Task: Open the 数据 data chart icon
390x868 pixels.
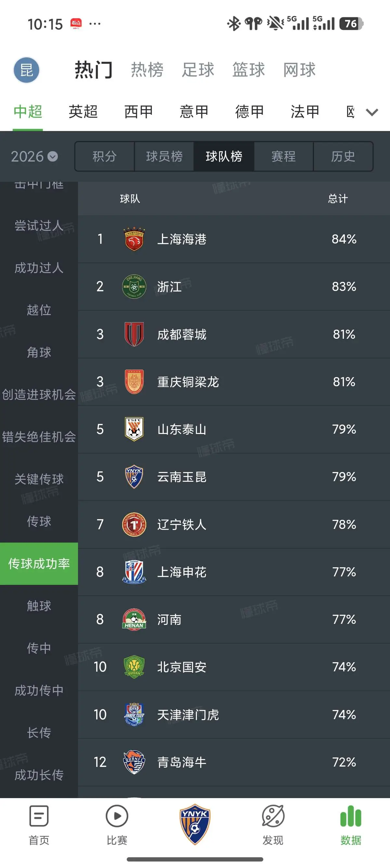Action: 351,816
